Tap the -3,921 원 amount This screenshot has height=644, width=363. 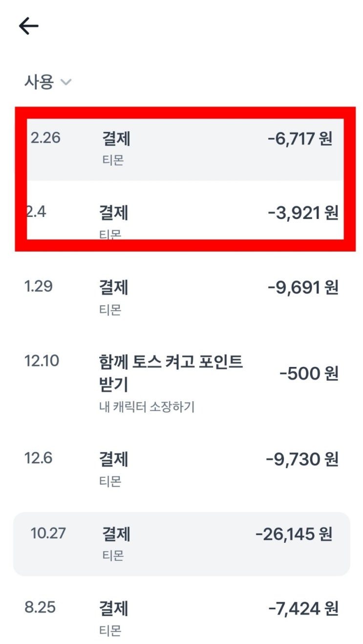pyautogui.click(x=303, y=214)
